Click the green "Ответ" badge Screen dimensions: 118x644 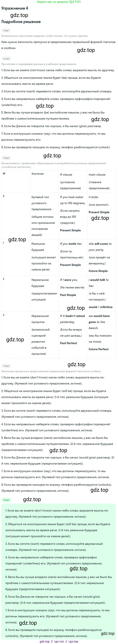(x=6, y=500)
